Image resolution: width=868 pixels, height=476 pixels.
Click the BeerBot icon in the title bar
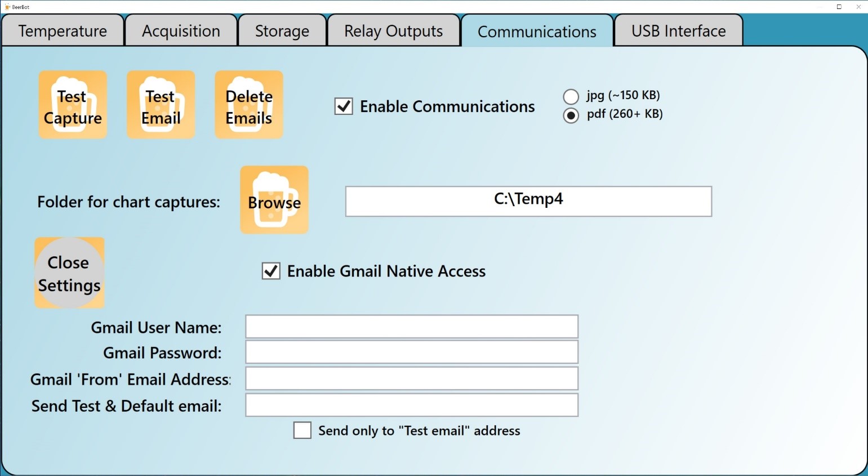tap(8, 7)
